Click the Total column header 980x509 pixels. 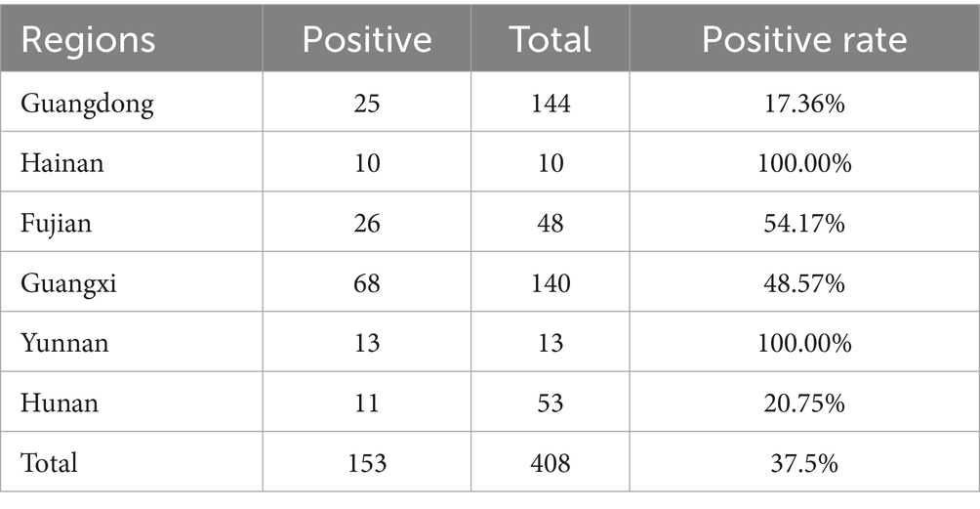[x=550, y=39]
